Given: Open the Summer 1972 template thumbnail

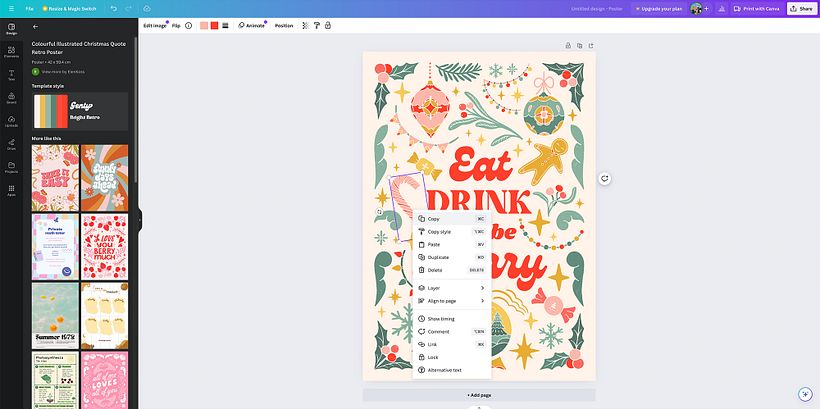Looking at the screenshot, I should 55,316.
